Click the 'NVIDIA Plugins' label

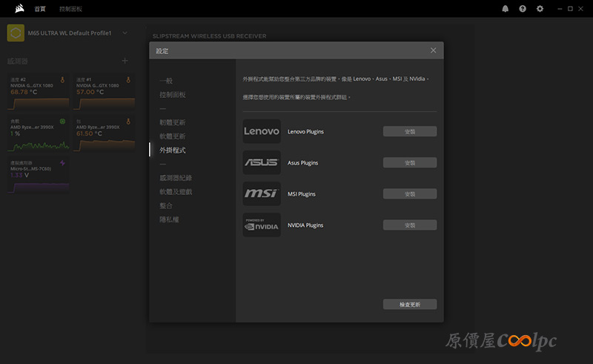pyautogui.click(x=305, y=225)
